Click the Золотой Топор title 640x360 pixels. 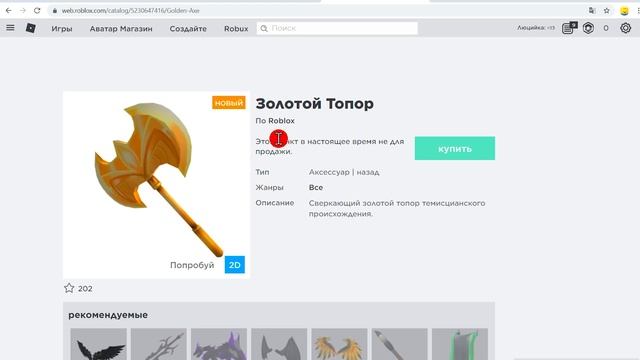point(314,104)
